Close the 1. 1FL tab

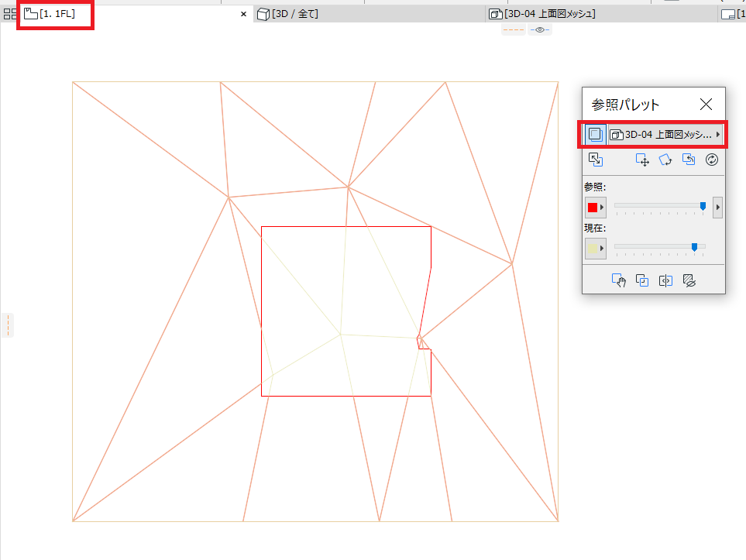243,14
